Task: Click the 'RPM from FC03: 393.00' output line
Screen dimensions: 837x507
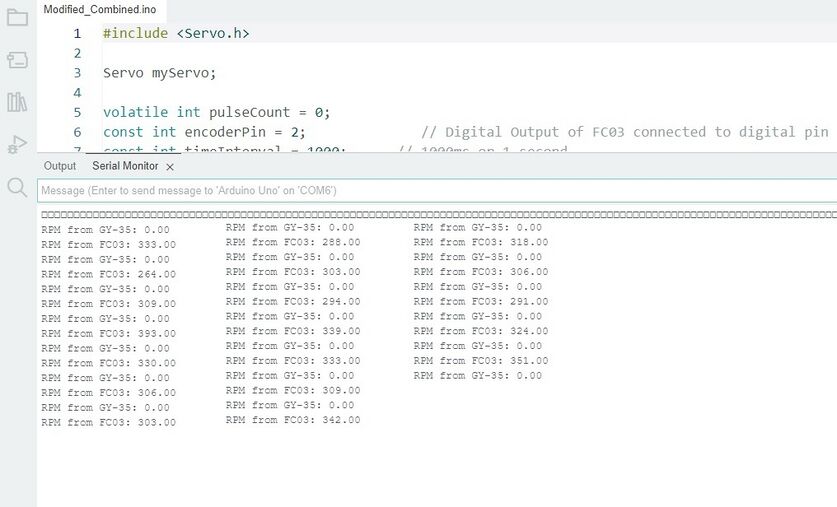Action: click(108, 333)
